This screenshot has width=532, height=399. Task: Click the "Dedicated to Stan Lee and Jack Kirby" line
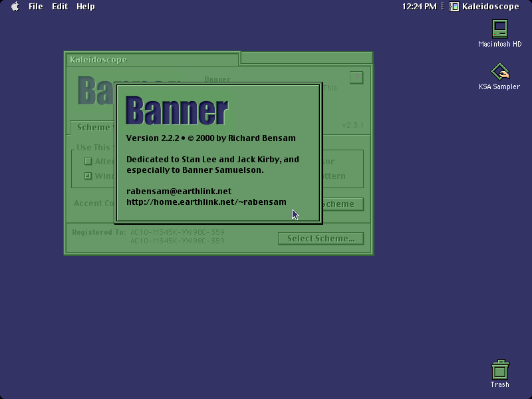213,160
